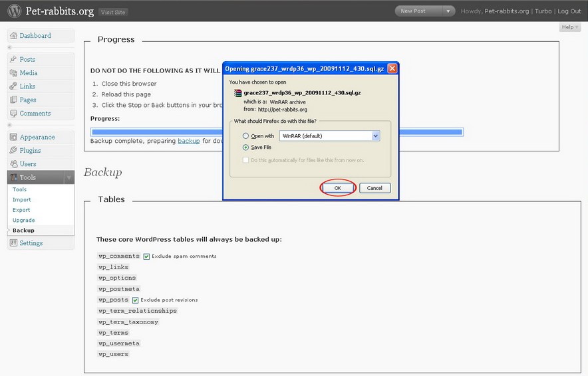Image resolution: width=588 pixels, height=376 pixels.
Task: Click the Comments speech bubble icon
Action: click(13, 113)
